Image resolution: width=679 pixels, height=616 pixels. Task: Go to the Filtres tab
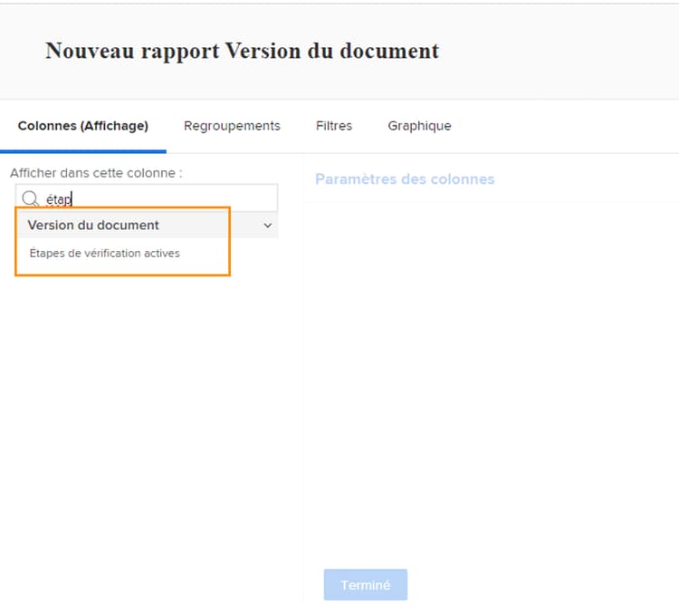334,126
